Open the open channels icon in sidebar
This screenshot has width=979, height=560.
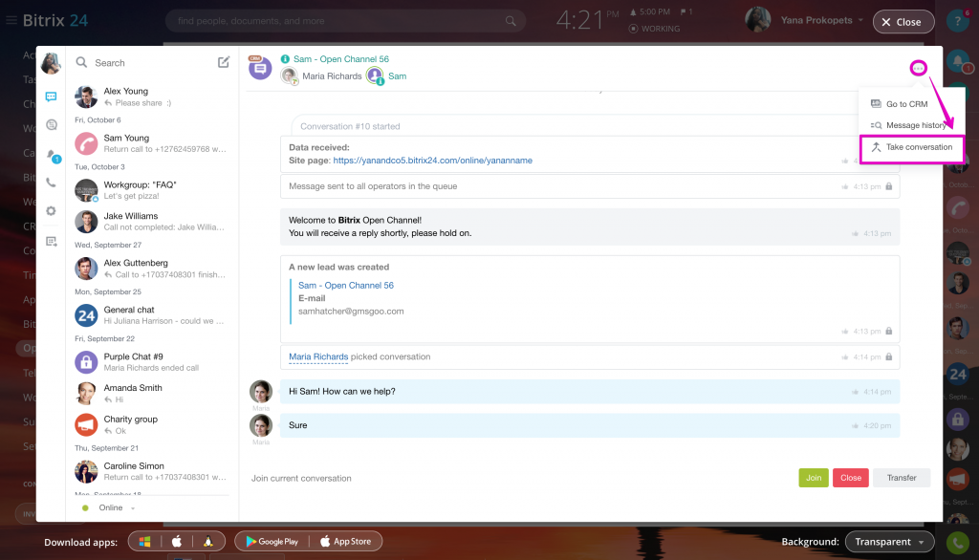point(52,125)
